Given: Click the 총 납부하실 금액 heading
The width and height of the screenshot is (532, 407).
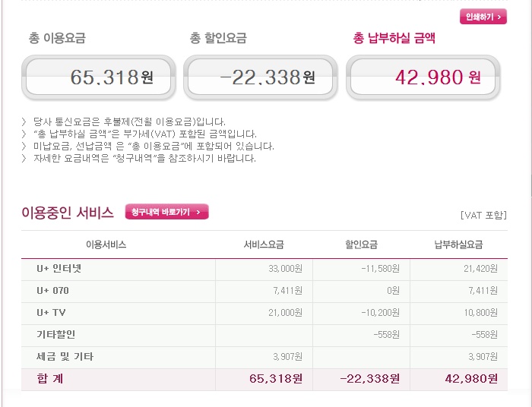Looking at the screenshot, I should click(x=394, y=38).
